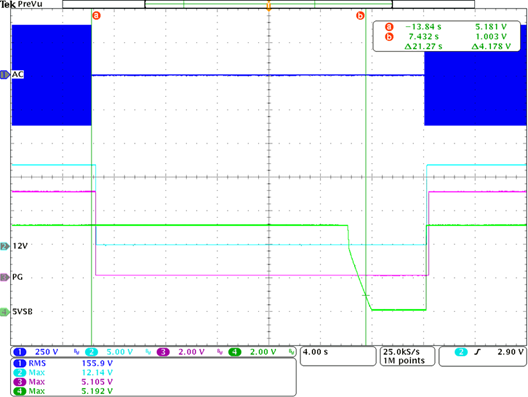Select channel 2 12V ground marker

click(5, 246)
